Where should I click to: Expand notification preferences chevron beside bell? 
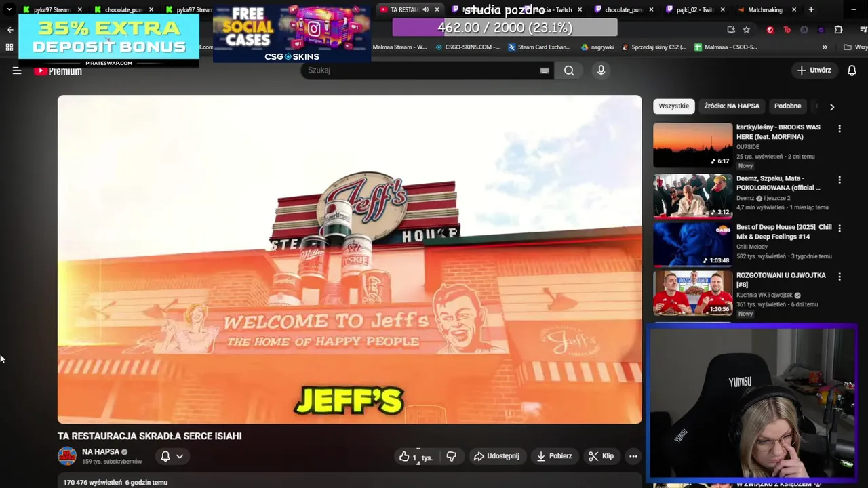[180, 456]
